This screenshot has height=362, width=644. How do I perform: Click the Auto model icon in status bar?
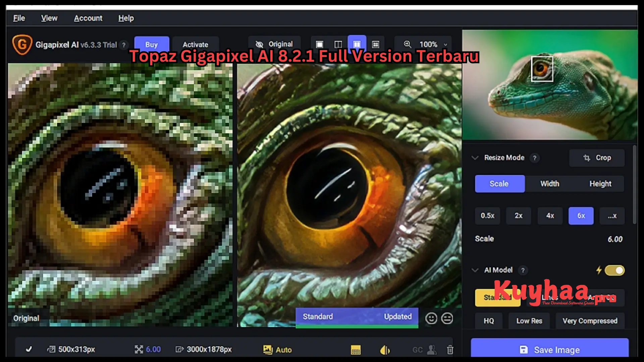268,349
